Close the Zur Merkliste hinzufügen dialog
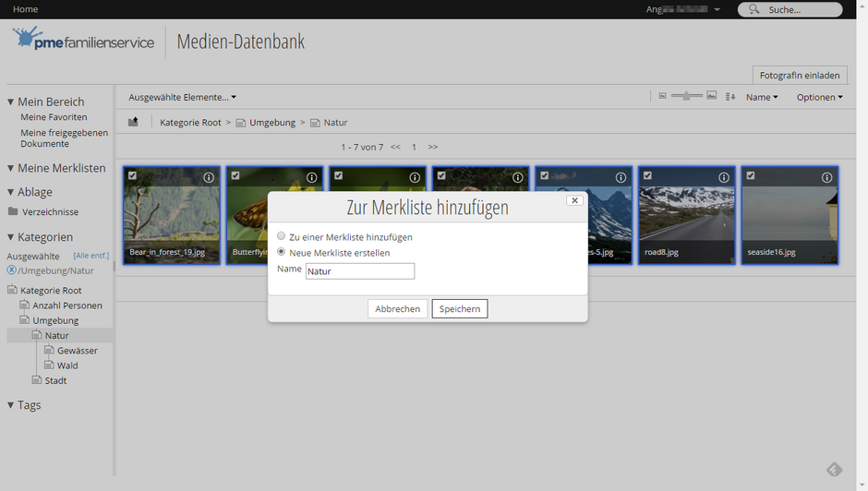This screenshot has width=868, height=491. click(x=574, y=200)
